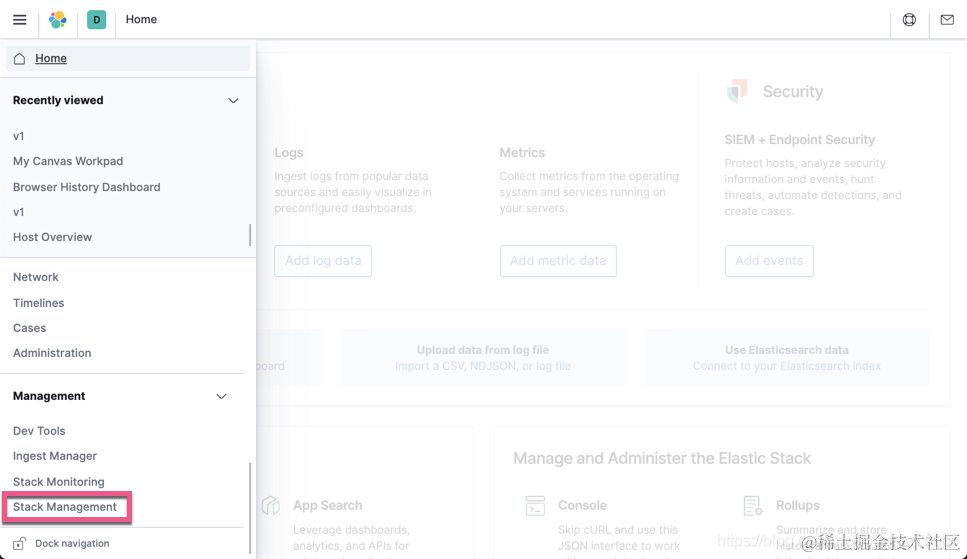Click the Dock navigation lock icon
967x559 pixels.
point(20,544)
